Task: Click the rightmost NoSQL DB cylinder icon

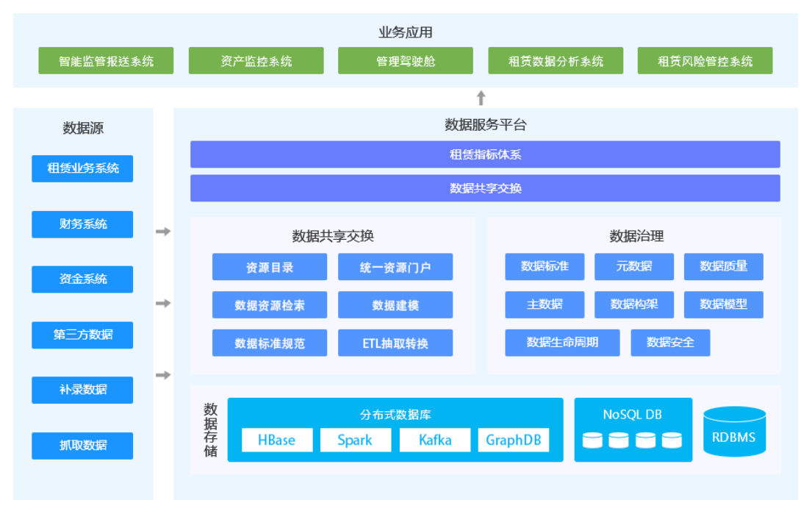Action: [671, 440]
